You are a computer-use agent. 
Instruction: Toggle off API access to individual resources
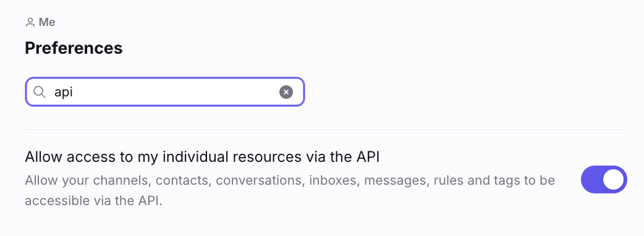(x=604, y=179)
